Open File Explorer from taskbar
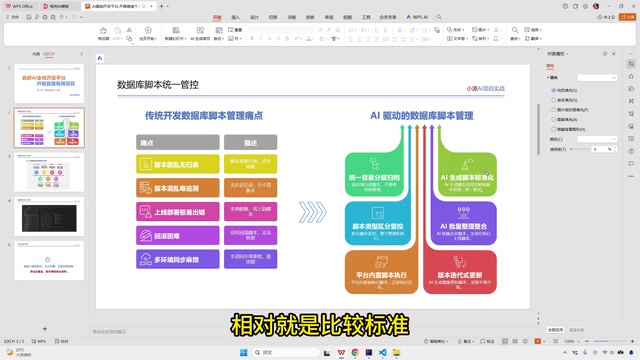 [396, 352]
